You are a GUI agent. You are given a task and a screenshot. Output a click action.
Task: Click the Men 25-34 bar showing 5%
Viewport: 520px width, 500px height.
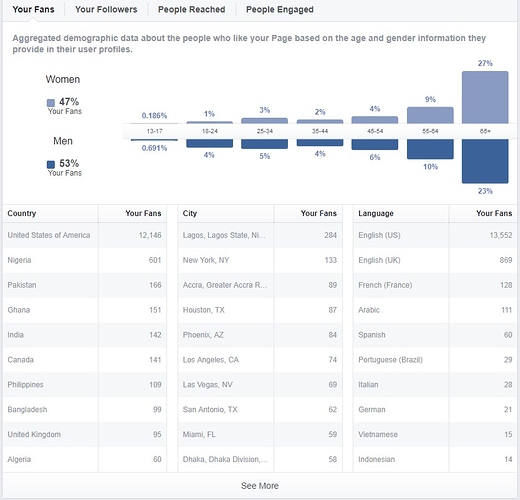264,144
